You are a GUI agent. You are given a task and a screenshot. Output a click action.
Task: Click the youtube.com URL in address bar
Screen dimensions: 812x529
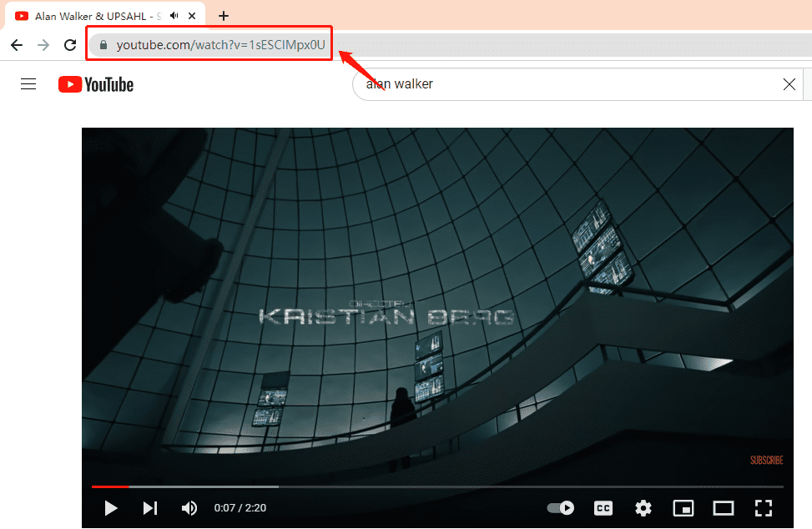[x=220, y=45]
